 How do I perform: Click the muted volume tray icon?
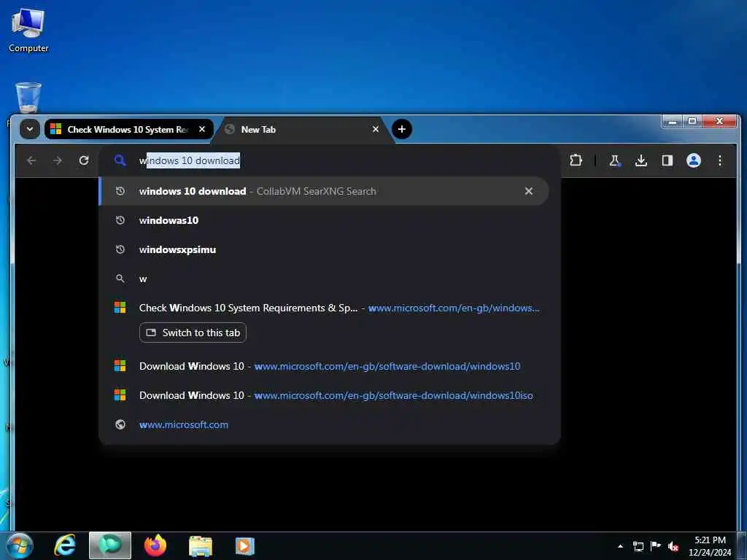pos(673,546)
